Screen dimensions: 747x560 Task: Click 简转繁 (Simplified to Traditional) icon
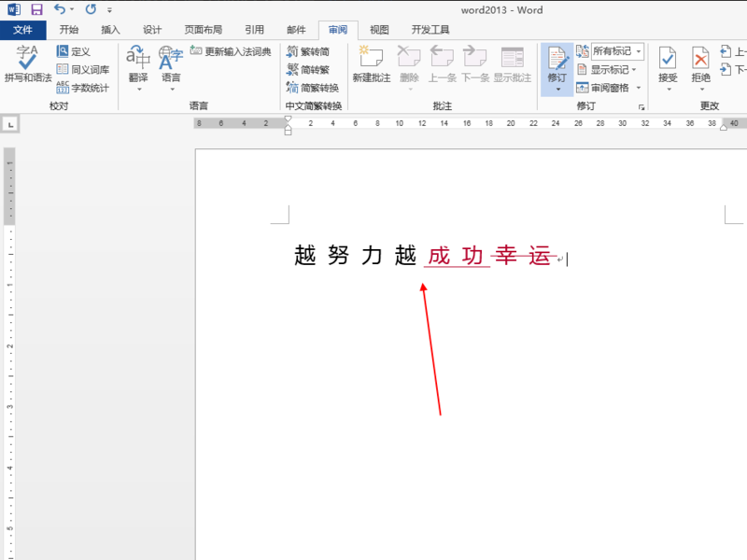[x=308, y=69]
